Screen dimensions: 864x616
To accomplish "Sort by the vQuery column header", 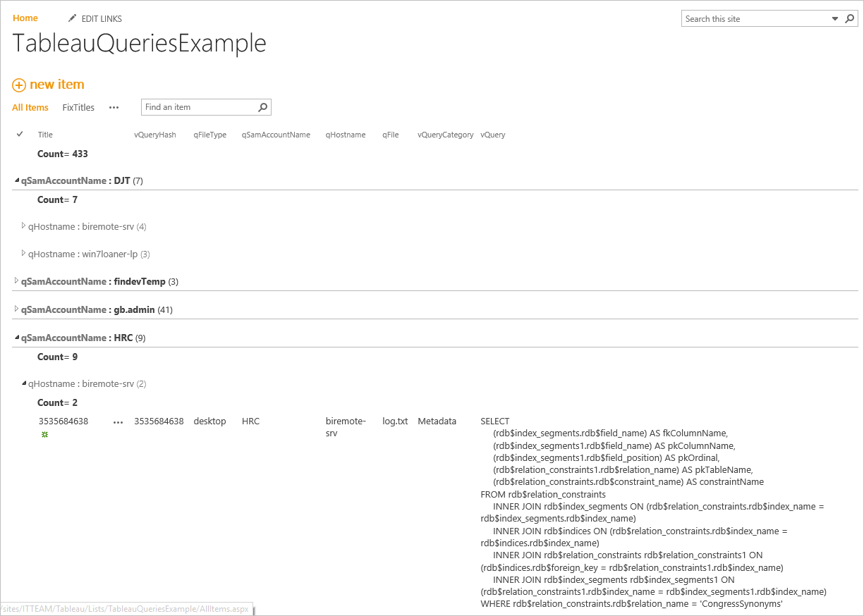I will tap(493, 135).
